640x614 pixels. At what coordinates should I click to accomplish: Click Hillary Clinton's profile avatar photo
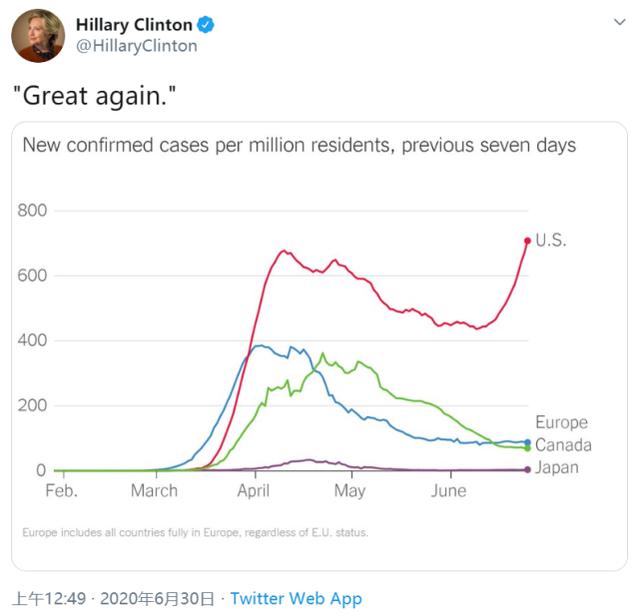click(x=38, y=35)
